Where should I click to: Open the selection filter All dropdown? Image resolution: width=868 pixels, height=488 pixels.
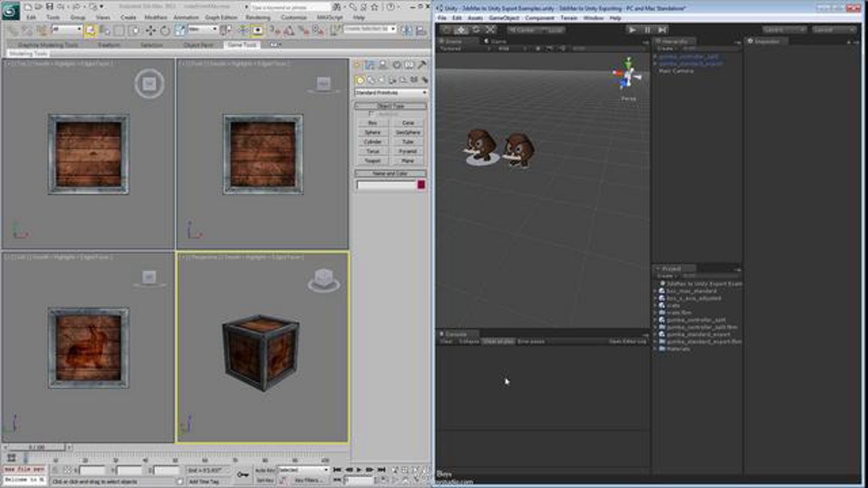pyautogui.click(x=67, y=29)
